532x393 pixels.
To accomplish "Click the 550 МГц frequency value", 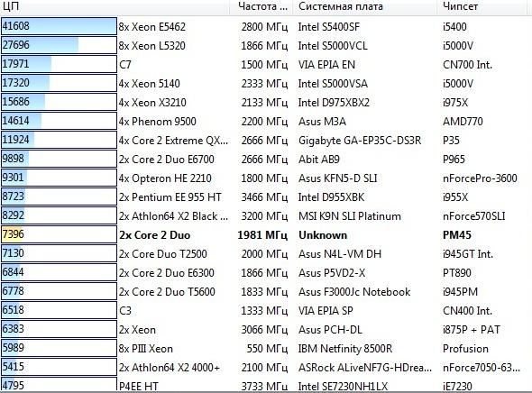I will [268, 349].
